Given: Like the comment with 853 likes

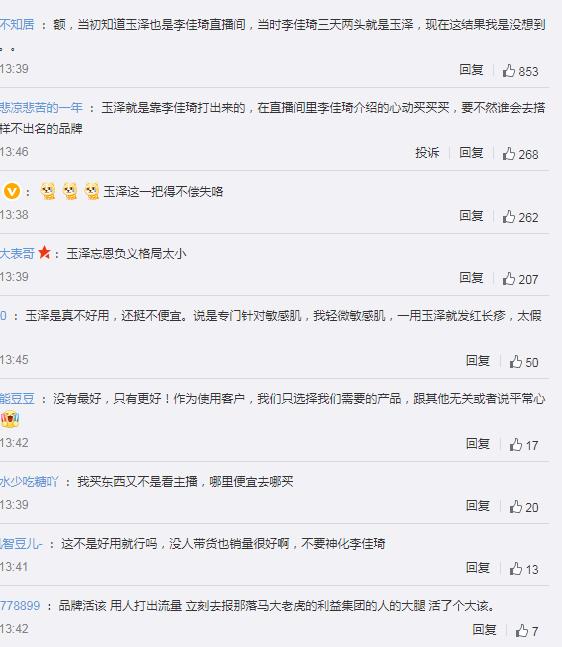Looking at the screenshot, I should pyautogui.click(x=520, y=71).
